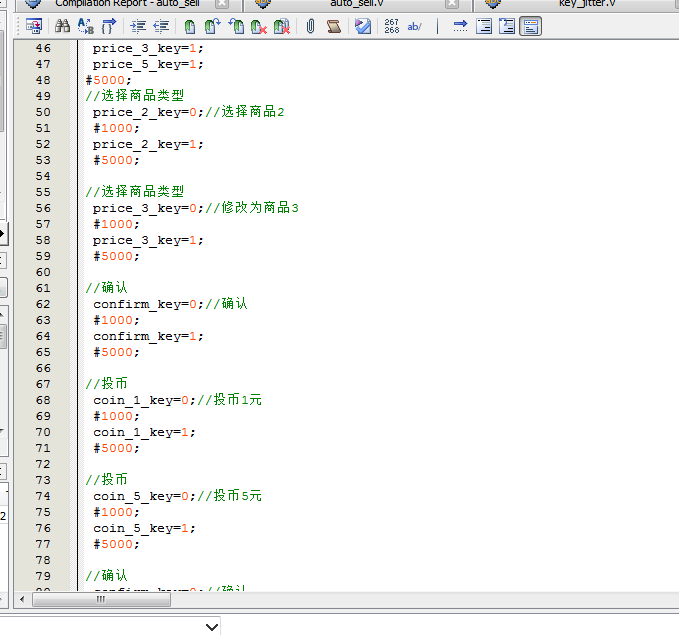The height and width of the screenshot is (635, 679).
Task: Open the dropdown arrow below the editor
Action: [x=211, y=626]
